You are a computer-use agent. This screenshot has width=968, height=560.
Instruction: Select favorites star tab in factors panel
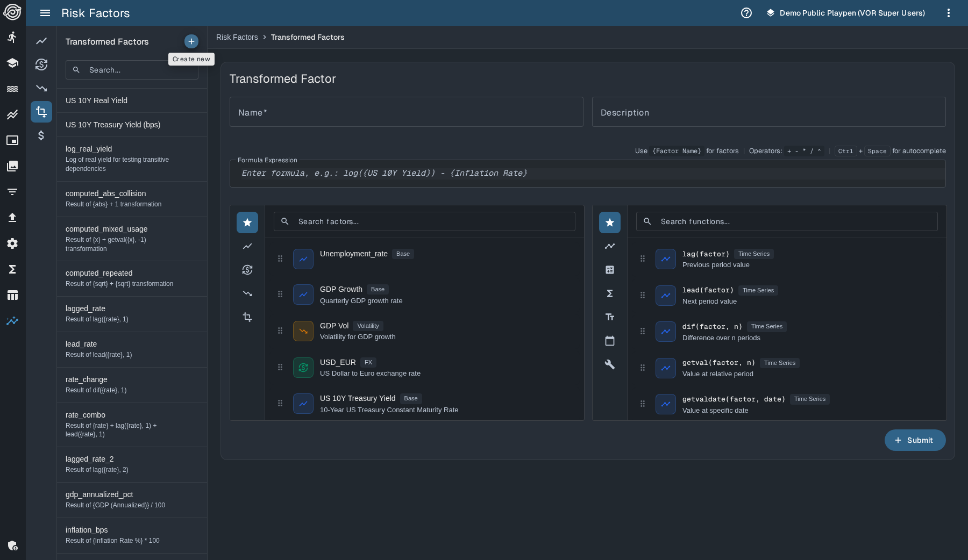[247, 222]
